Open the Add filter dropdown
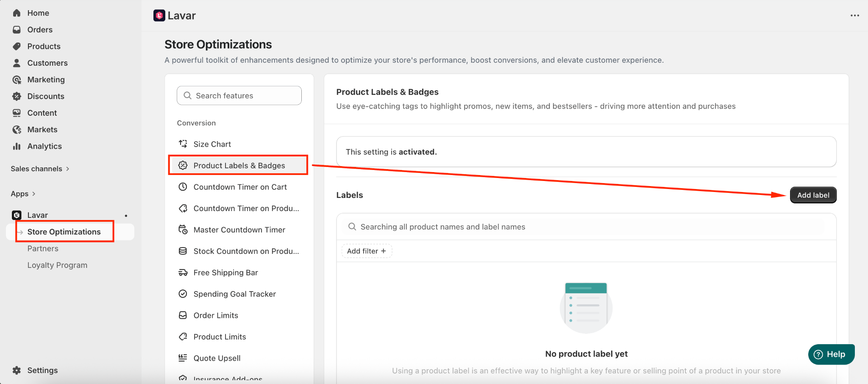Viewport: 868px width, 384px height. 367,251
